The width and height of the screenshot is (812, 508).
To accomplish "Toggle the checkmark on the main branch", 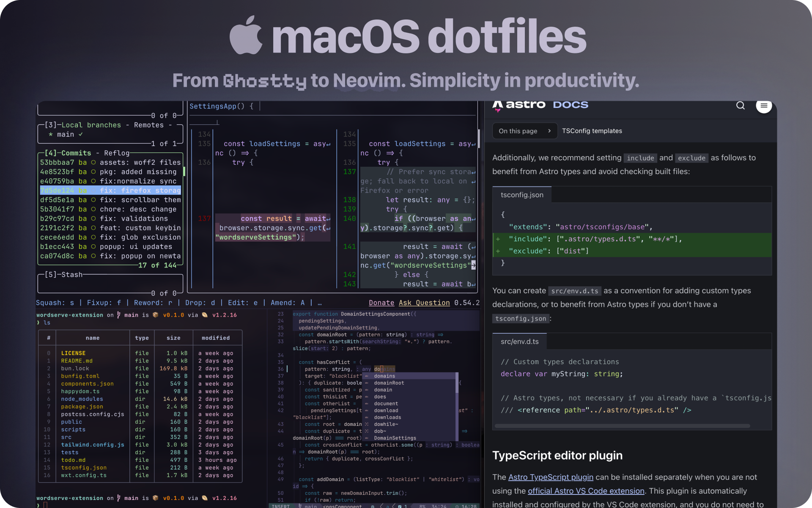I will coord(81,134).
